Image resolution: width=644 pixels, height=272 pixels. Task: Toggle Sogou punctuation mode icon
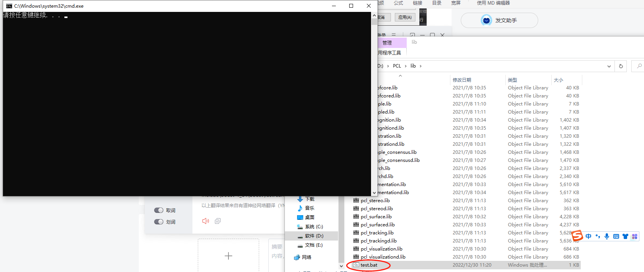pos(598,236)
